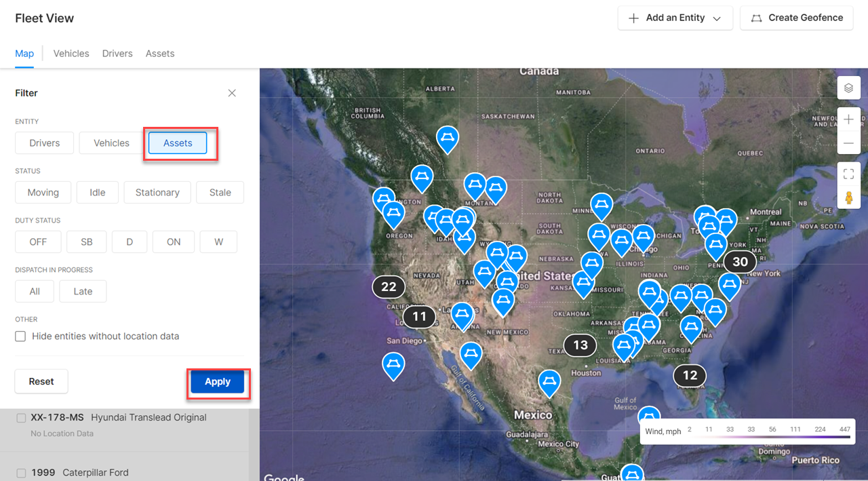Close the Filter panel with X icon
This screenshot has height=481, width=868.
pyautogui.click(x=232, y=93)
